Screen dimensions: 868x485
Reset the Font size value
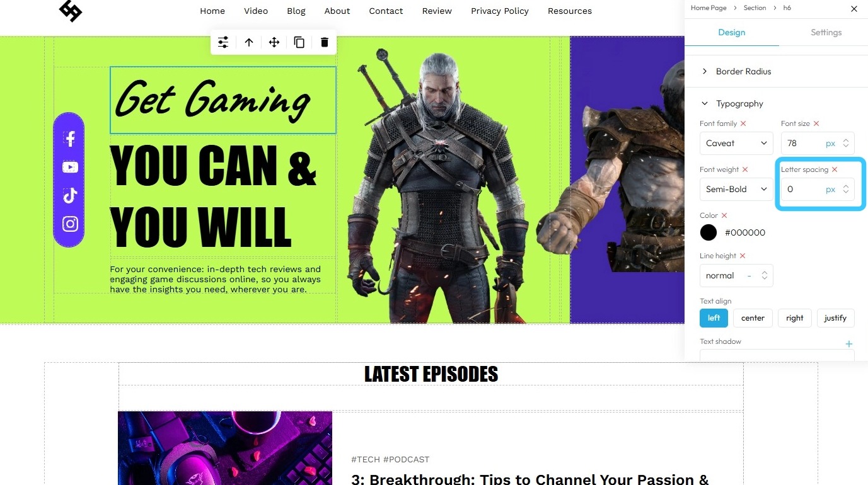click(x=816, y=123)
